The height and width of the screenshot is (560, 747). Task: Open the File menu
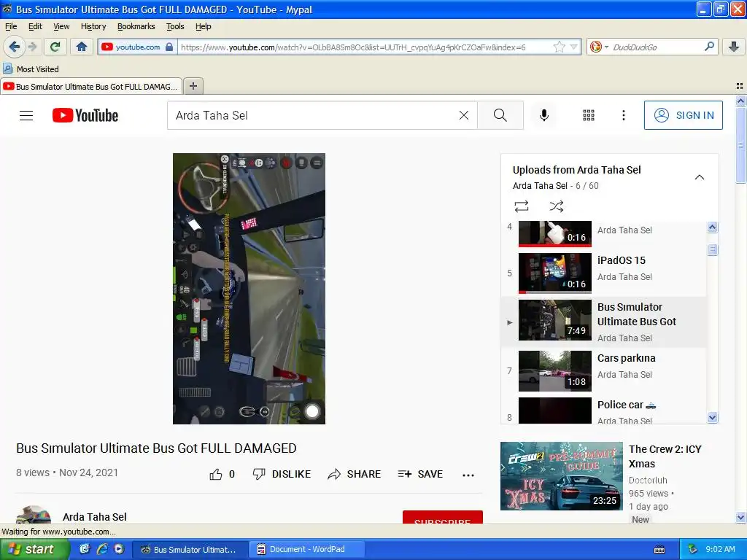(x=11, y=26)
